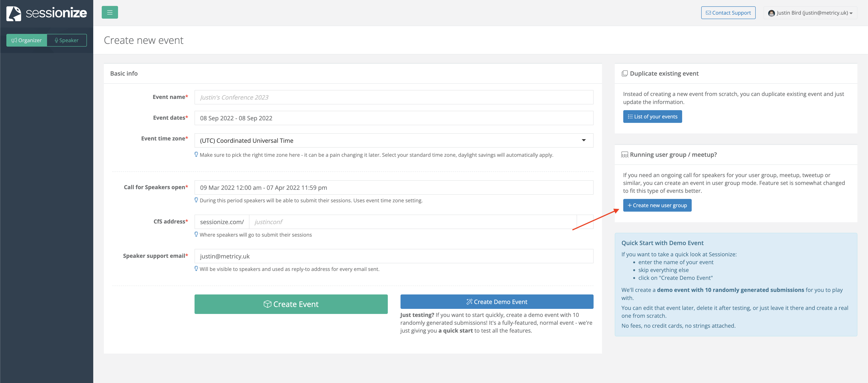Click the Event name input field

[394, 97]
